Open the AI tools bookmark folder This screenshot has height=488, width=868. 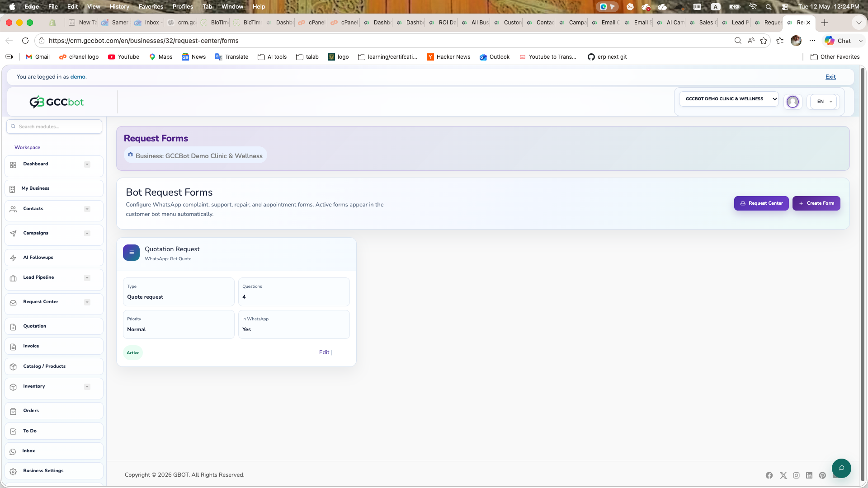tap(272, 57)
